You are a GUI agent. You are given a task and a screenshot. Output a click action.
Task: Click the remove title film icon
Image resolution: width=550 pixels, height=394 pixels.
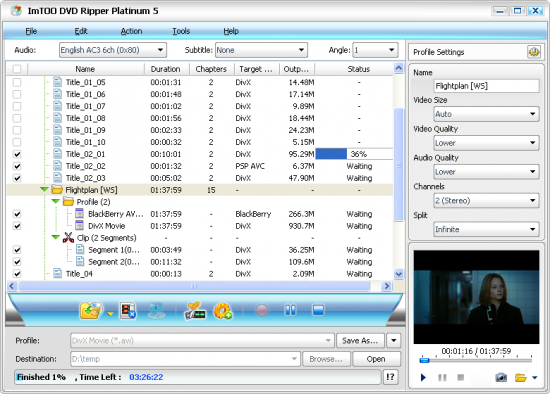coord(128,311)
